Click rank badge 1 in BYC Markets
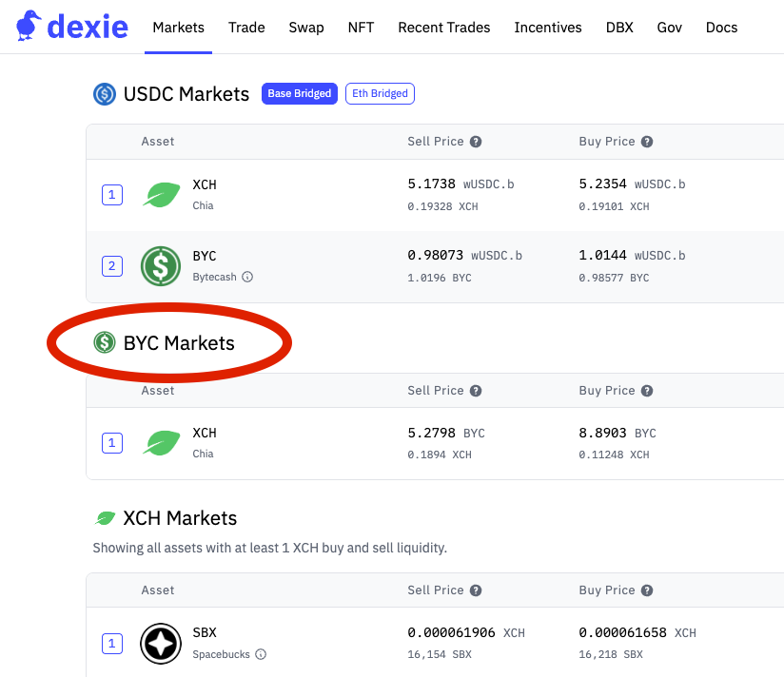Screen dimensions: 784x677 (x=112, y=443)
